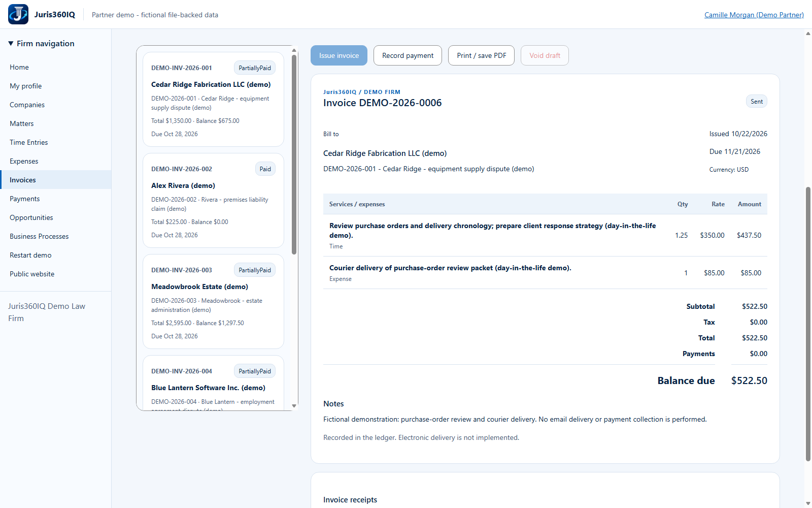Click the 'Courier delivery of purchase-order review packet' line
Image resolution: width=812 pixels, height=508 pixels.
point(450,268)
